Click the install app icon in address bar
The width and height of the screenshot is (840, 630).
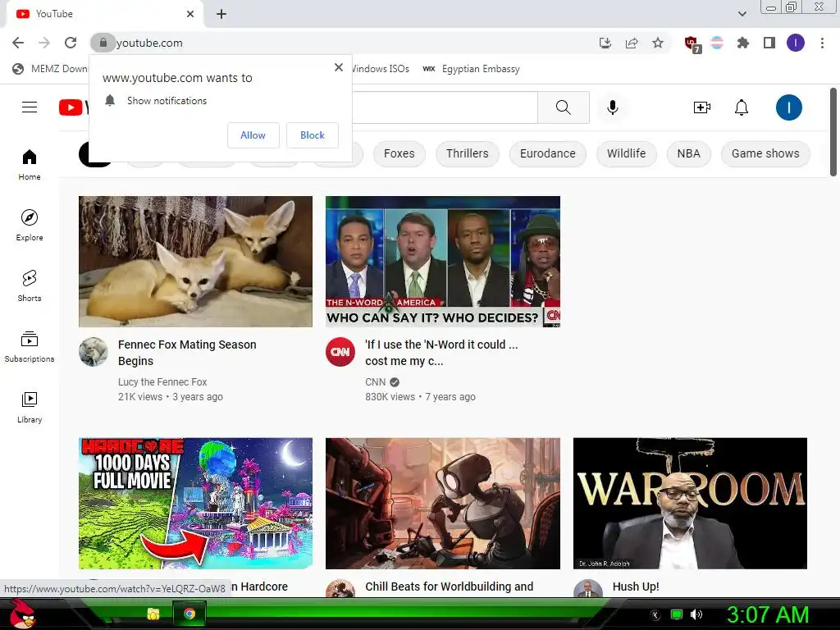pos(605,43)
